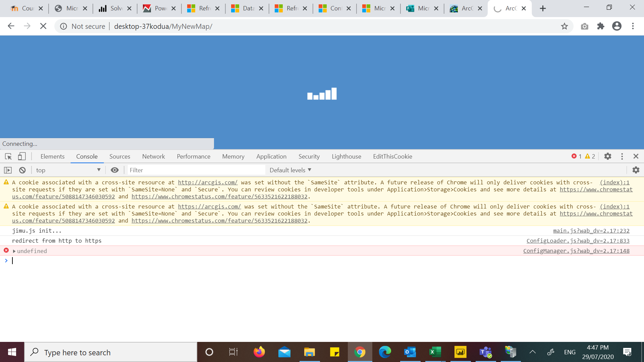Open Excel from the Windows taskbar
644x362 pixels.
pos(435,352)
